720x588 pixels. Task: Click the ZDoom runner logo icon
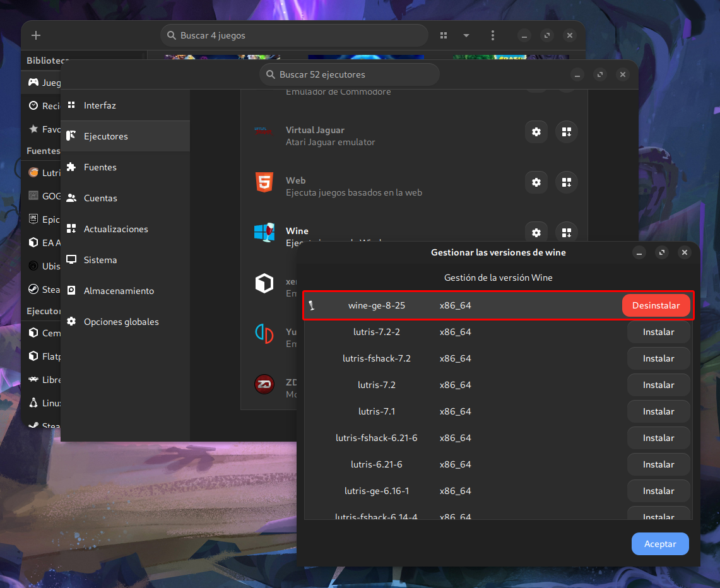click(x=264, y=384)
